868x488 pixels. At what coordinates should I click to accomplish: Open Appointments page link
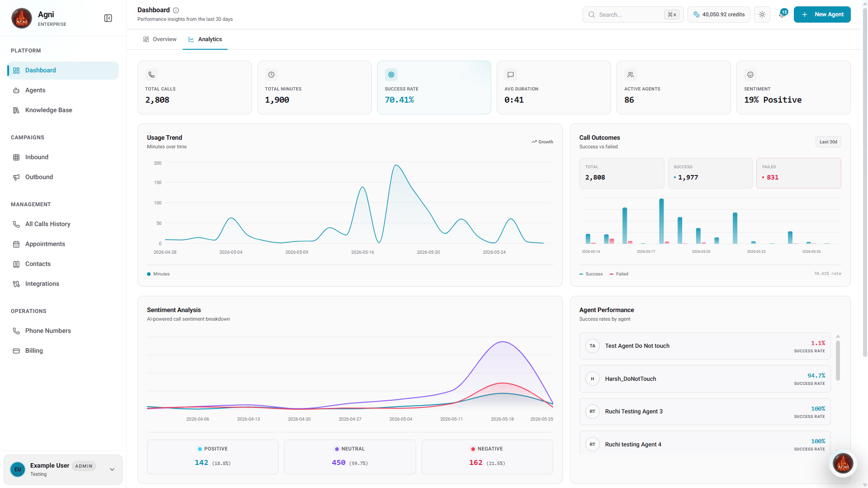click(63, 244)
